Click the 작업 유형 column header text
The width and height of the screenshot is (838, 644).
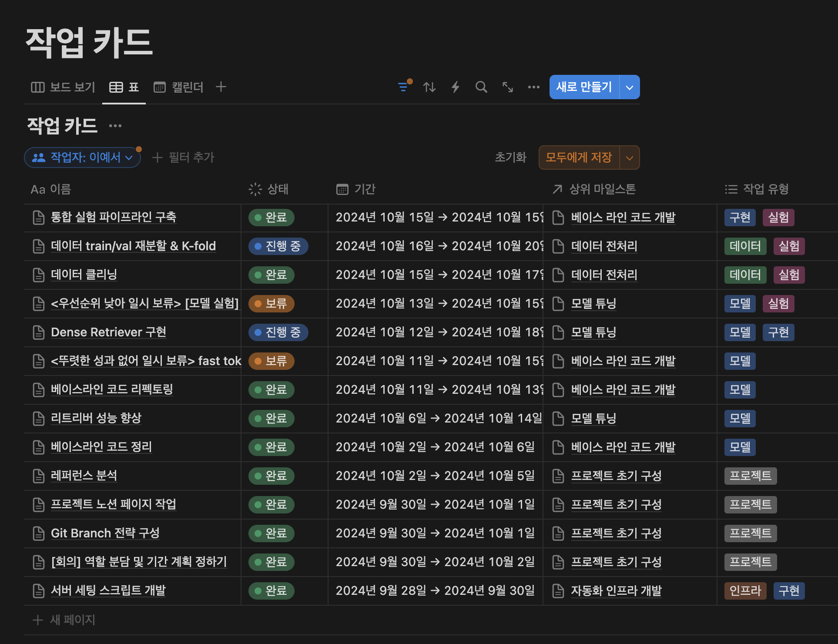pyautogui.click(x=766, y=189)
